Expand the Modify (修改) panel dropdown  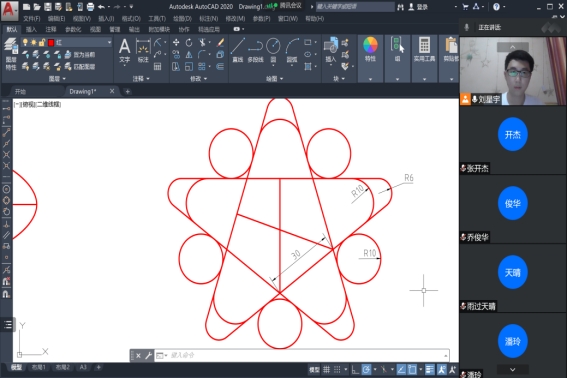point(199,78)
